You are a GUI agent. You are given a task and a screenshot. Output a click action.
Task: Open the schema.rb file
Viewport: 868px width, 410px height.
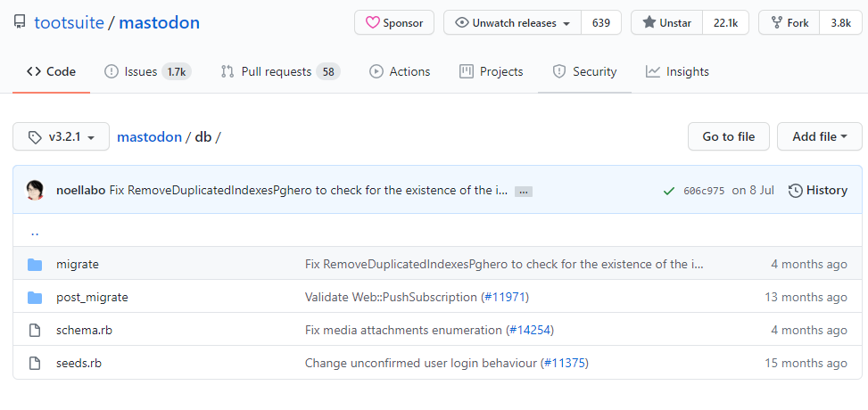(84, 331)
